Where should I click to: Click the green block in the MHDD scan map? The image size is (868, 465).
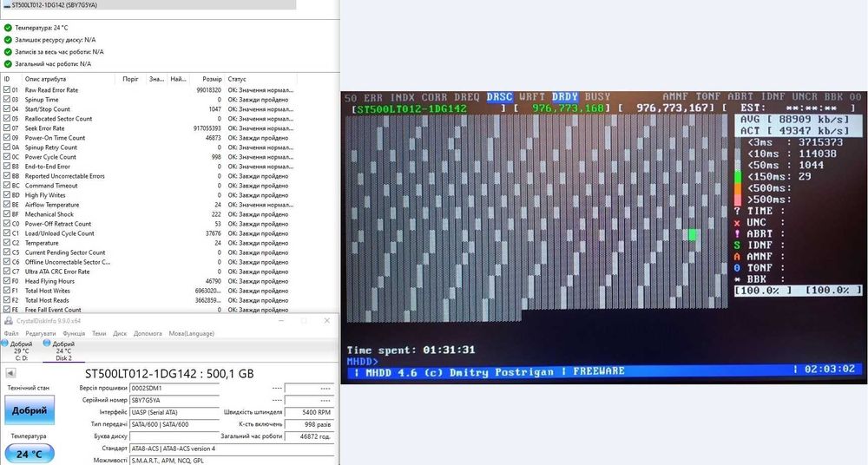pyautogui.click(x=692, y=235)
